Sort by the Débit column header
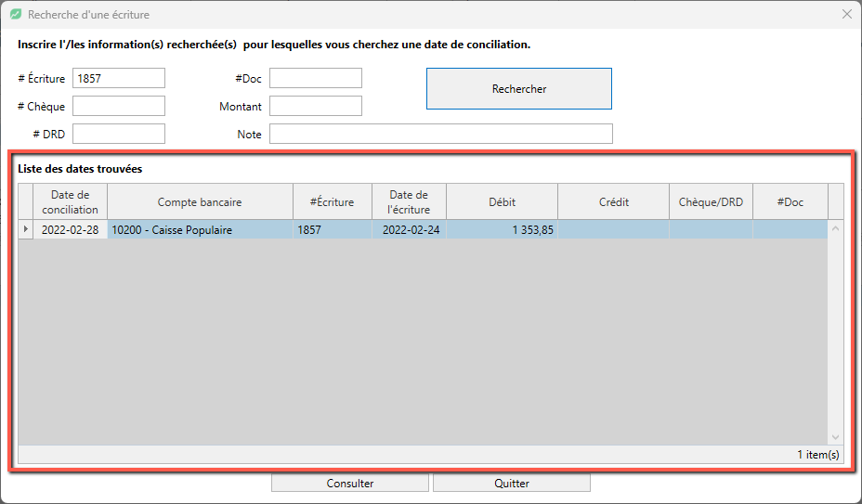Image resolution: width=862 pixels, height=504 pixels. pyautogui.click(x=502, y=201)
